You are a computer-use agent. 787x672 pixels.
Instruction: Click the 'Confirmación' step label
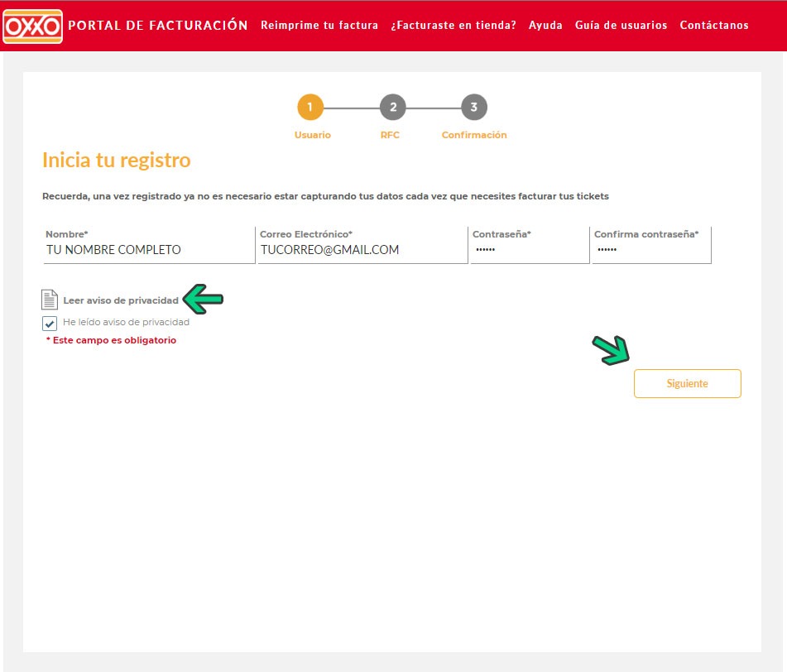click(x=474, y=135)
